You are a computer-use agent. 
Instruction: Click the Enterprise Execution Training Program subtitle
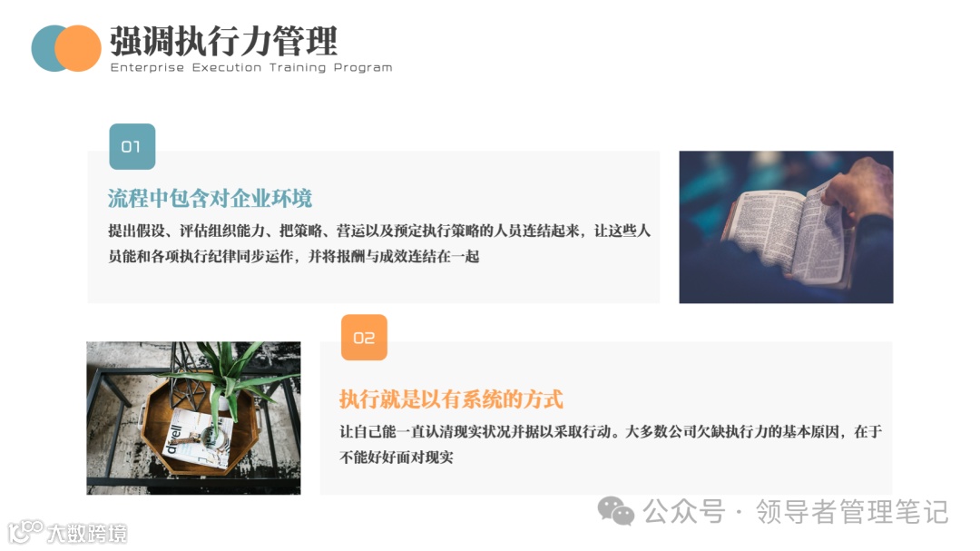coord(251,67)
